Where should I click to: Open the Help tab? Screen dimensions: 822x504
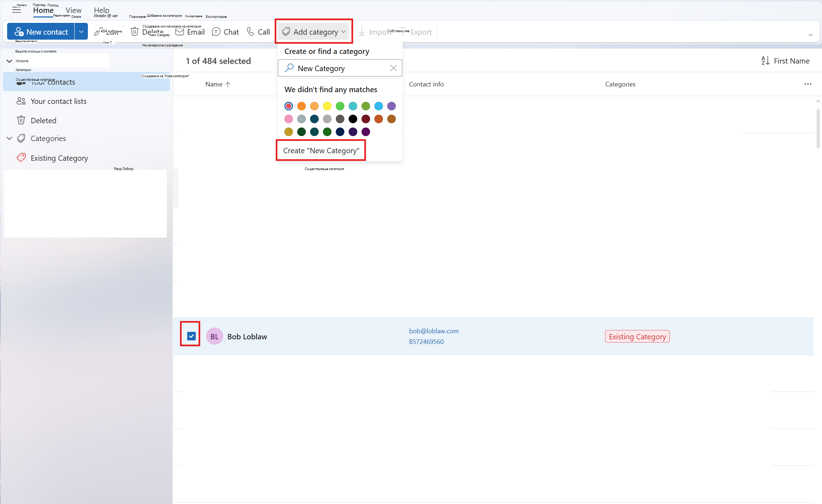point(101,10)
